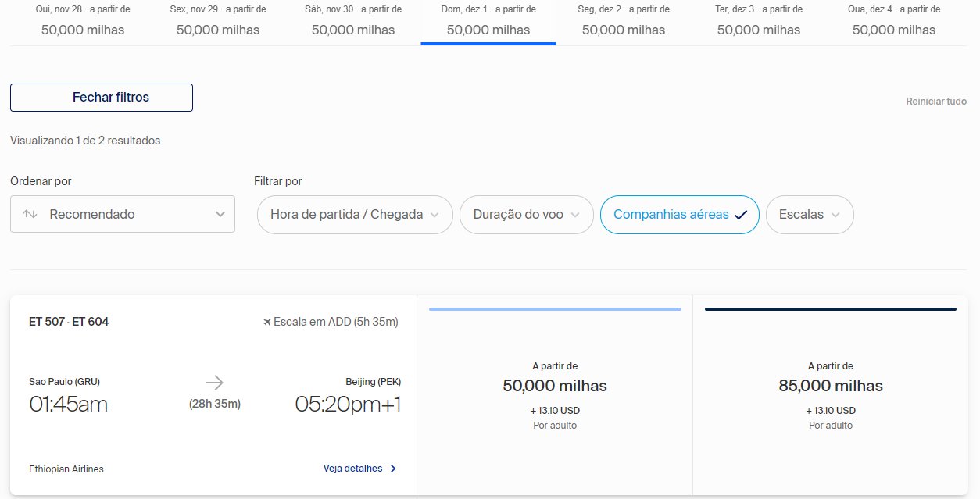Click the checkmark on Companhias aéreas
Viewport: 980px width, 499px height.
tap(742, 215)
